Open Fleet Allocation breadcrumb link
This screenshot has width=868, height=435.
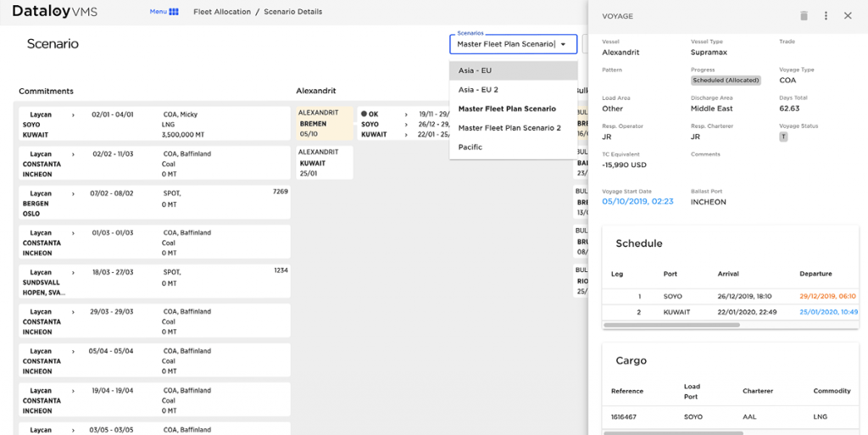pos(222,12)
